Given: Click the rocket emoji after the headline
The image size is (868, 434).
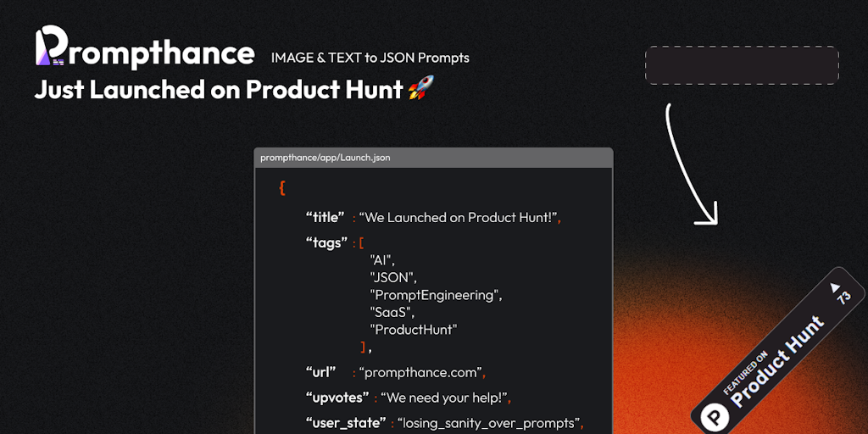Looking at the screenshot, I should point(420,87).
